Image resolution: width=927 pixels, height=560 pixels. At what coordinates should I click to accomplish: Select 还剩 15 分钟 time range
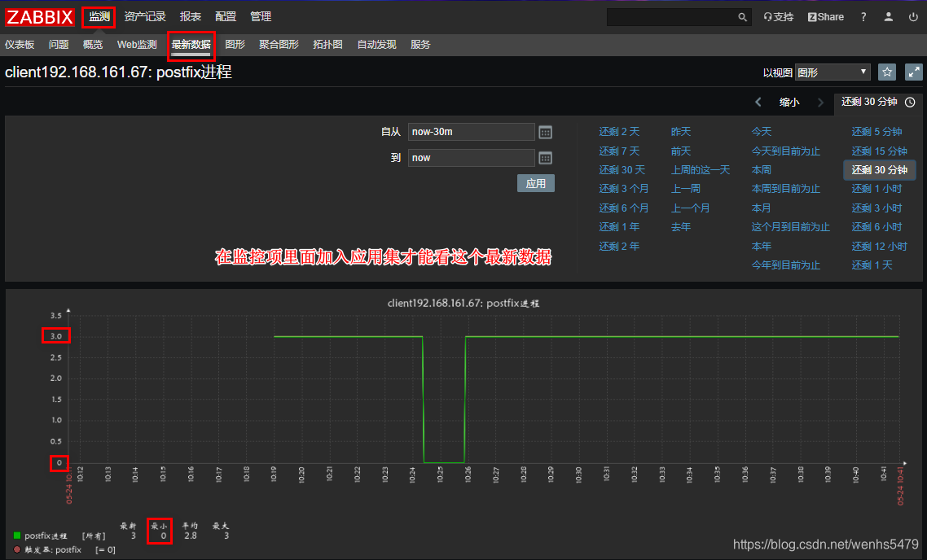coord(879,151)
